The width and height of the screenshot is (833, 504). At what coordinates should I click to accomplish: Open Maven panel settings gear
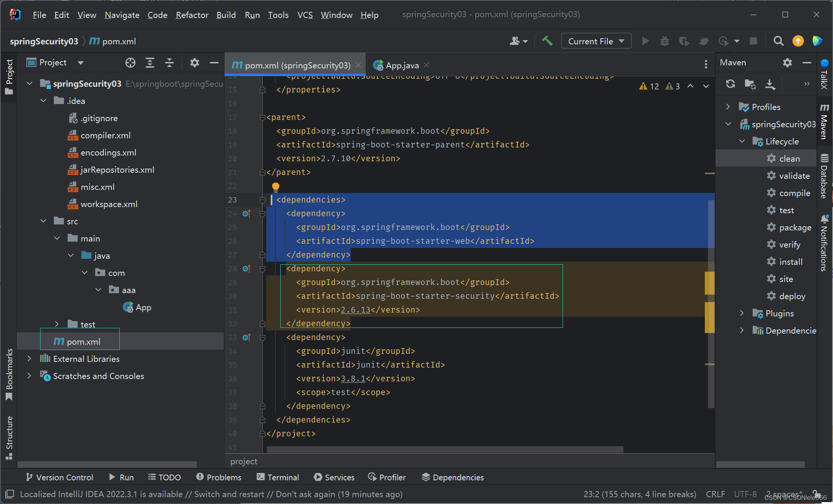pyautogui.click(x=787, y=63)
